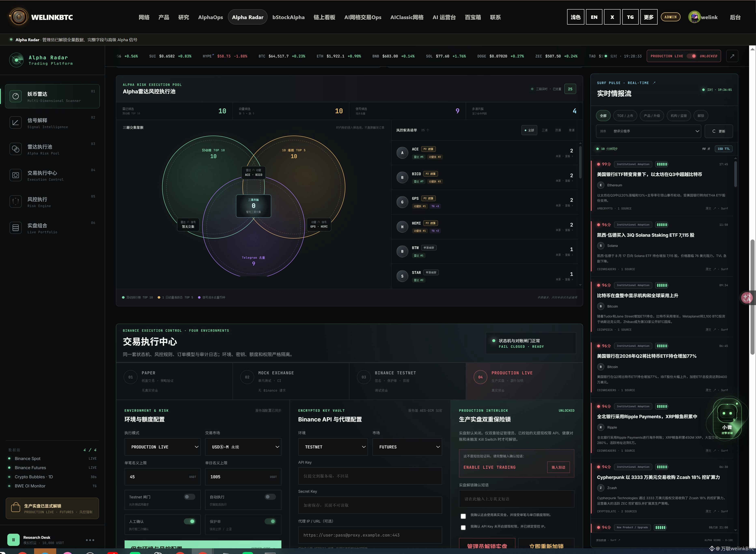Screen dimensions: 756x554
Task: Toggle the 保护单 switch
Action: click(270, 521)
